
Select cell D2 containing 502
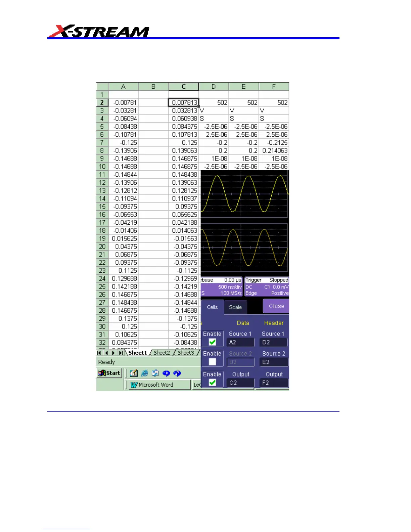point(214,103)
